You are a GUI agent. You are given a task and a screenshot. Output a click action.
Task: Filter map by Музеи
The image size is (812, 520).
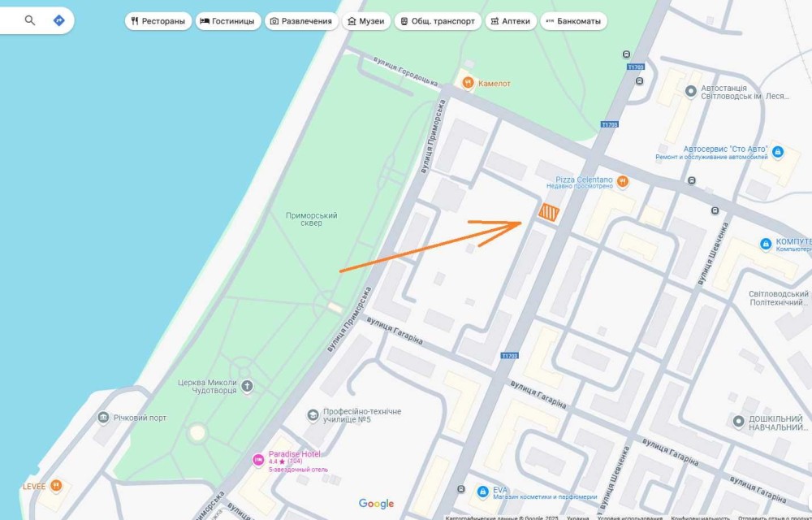366,21
